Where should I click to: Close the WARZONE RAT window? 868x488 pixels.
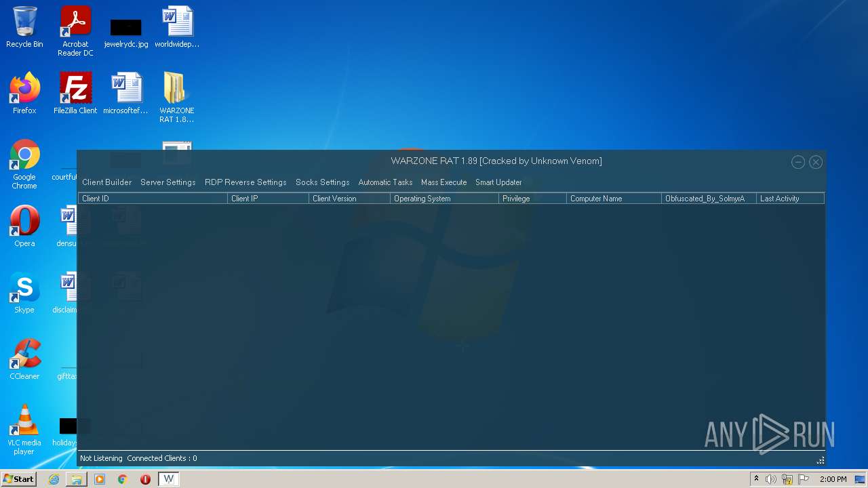click(816, 162)
